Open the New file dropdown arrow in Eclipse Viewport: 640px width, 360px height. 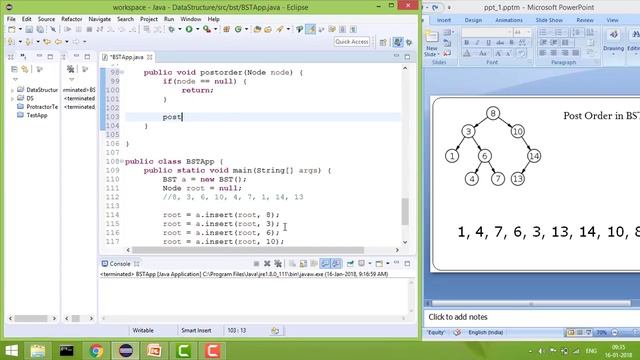[x=20, y=29]
